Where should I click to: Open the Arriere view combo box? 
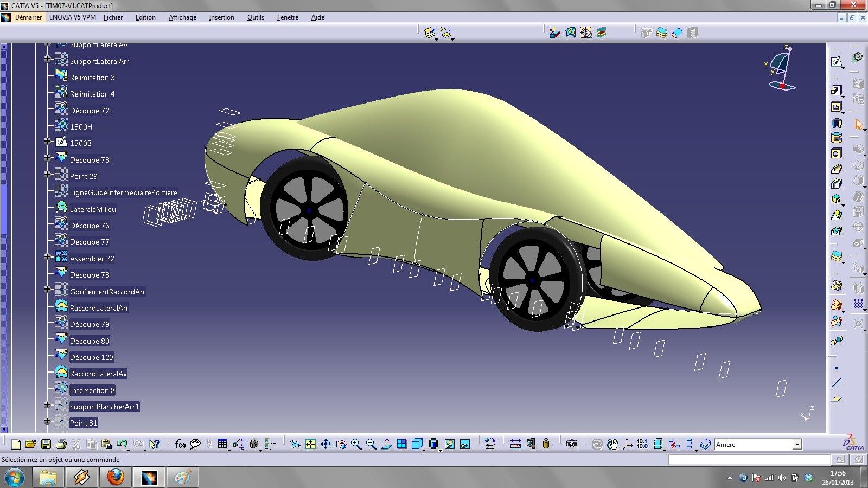(796, 445)
